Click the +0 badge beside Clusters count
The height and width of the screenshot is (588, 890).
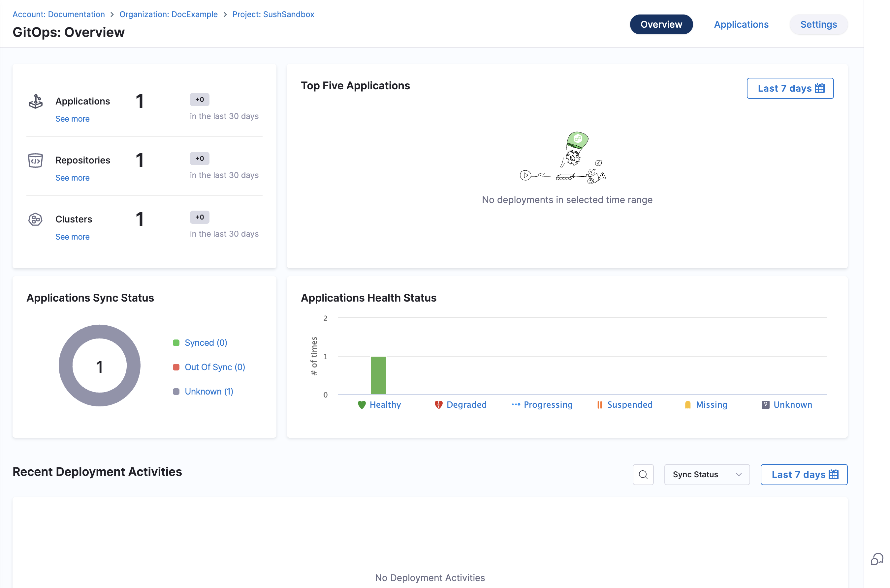[x=200, y=217]
